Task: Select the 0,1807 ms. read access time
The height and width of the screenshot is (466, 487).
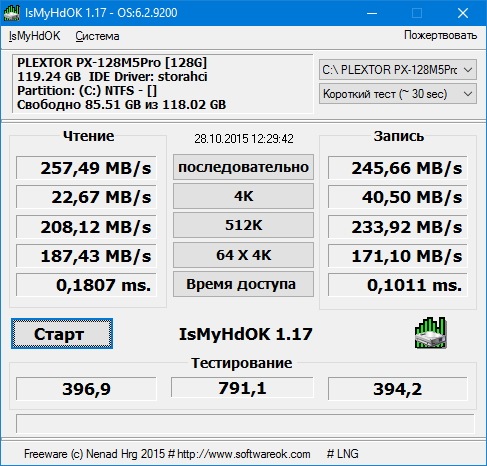Action: click(x=86, y=285)
